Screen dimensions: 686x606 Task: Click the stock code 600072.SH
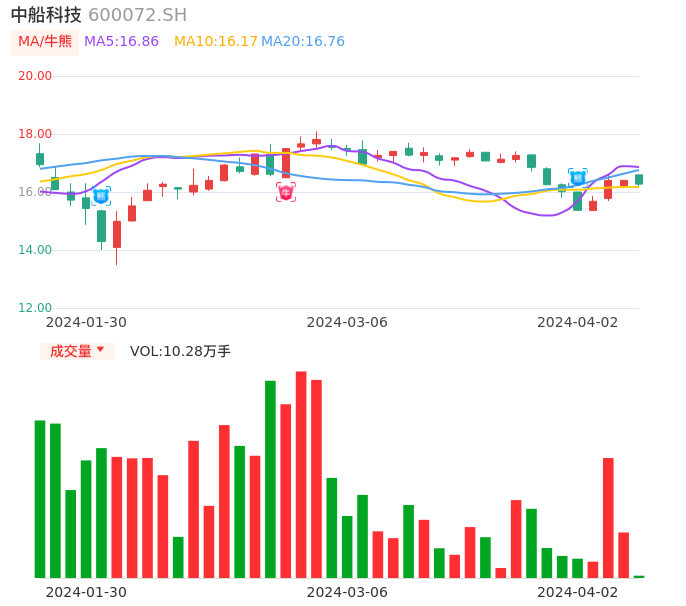click(137, 15)
